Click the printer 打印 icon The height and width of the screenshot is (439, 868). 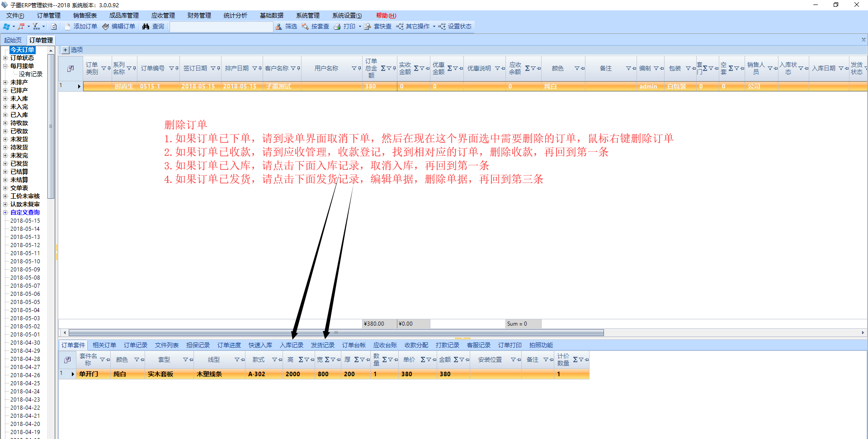click(337, 27)
